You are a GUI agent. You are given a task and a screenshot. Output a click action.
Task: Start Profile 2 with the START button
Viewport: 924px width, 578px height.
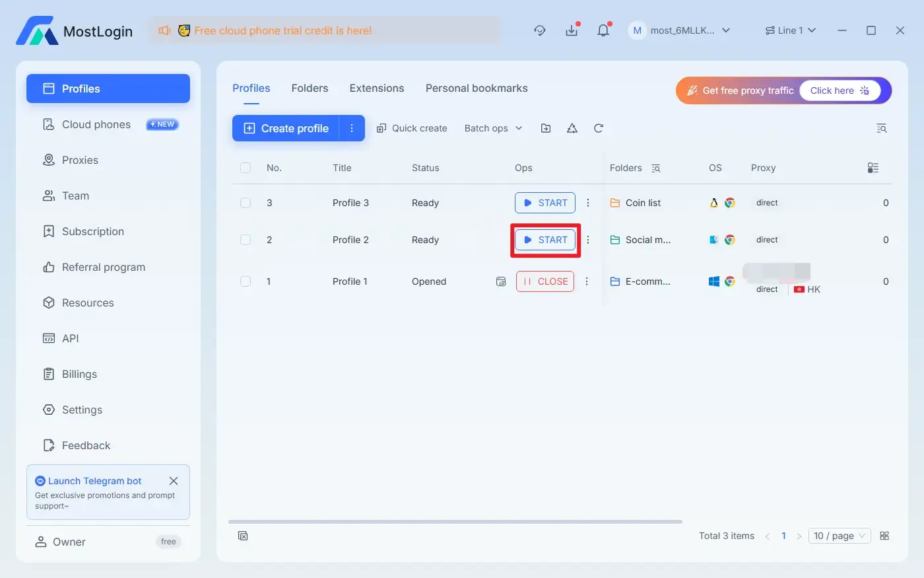click(x=544, y=240)
